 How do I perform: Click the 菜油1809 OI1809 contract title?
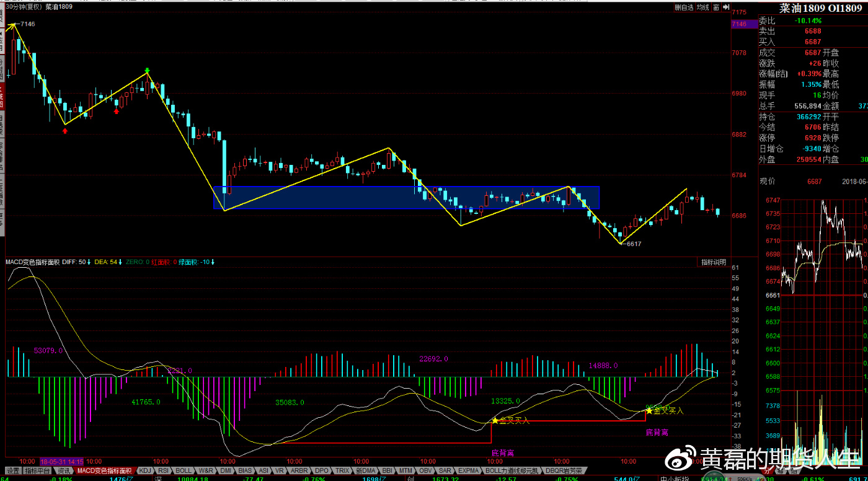pyautogui.click(x=821, y=8)
